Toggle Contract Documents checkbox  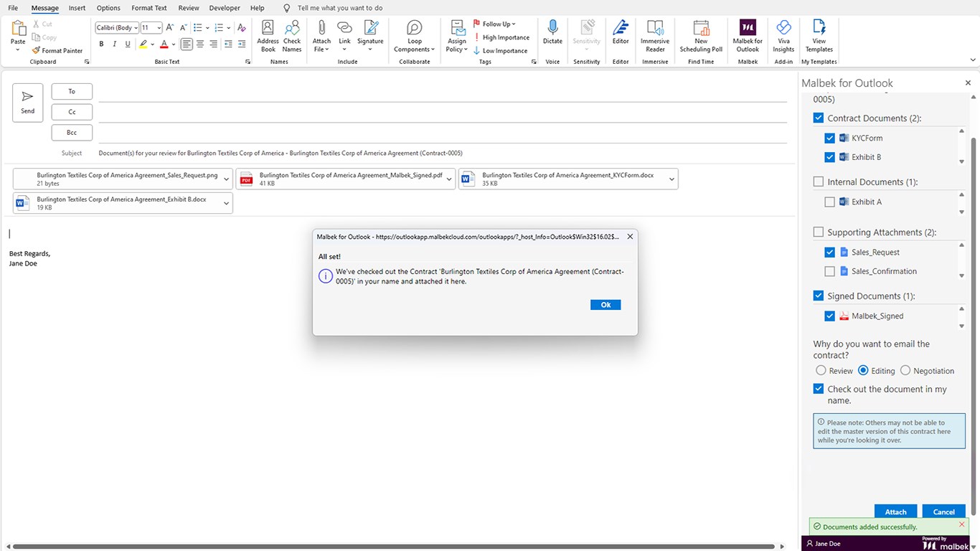point(818,118)
